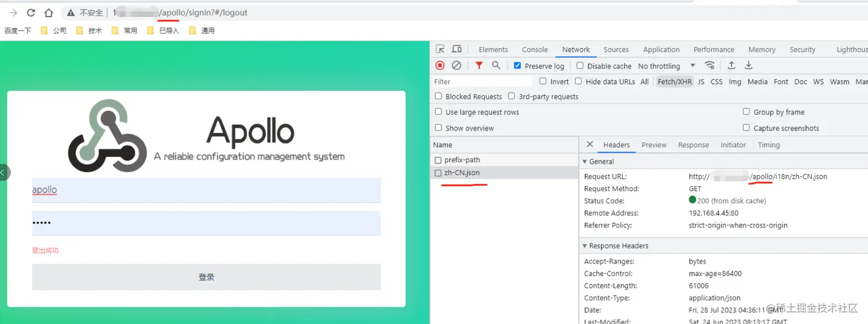Import HAR file upload icon
Screen dimensions: 868x324
[731, 65]
